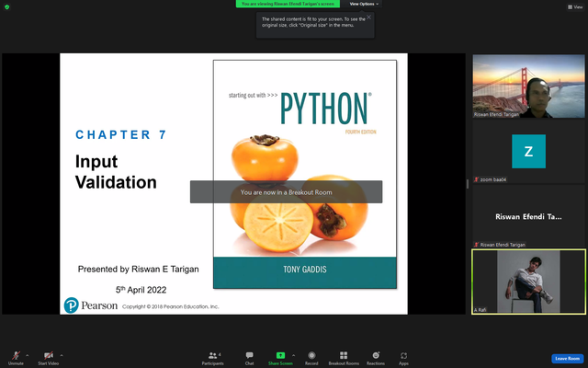
Task: Close the shared content size notification
Action: 369,17
